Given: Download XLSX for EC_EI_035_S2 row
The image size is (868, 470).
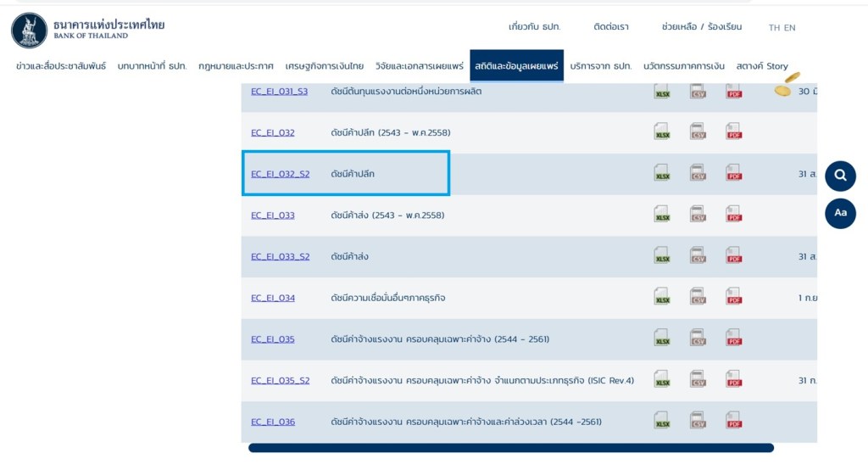Looking at the screenshot, I should click(662, 380).
